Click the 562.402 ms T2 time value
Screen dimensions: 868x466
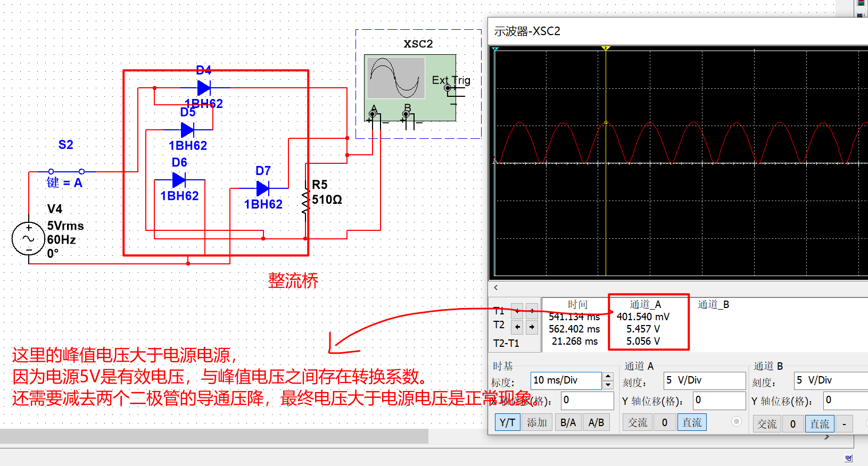coord(574,329)
